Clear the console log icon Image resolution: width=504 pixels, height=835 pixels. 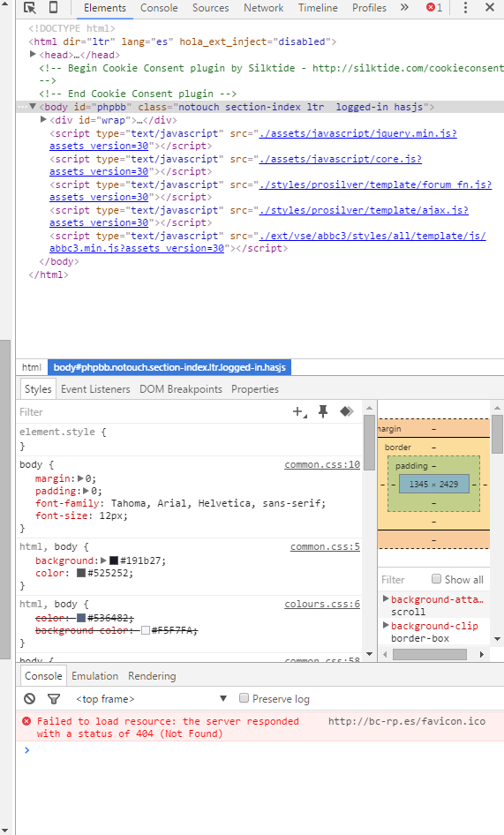pyautogui.click(x=30, y=699)
